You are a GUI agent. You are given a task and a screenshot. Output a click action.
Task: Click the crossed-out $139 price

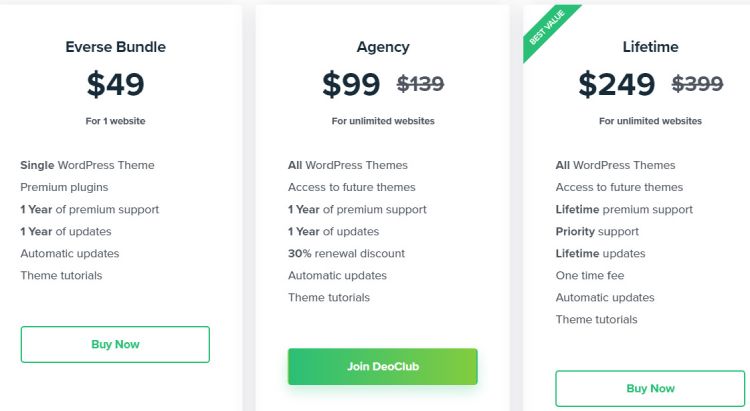point(420,85)
